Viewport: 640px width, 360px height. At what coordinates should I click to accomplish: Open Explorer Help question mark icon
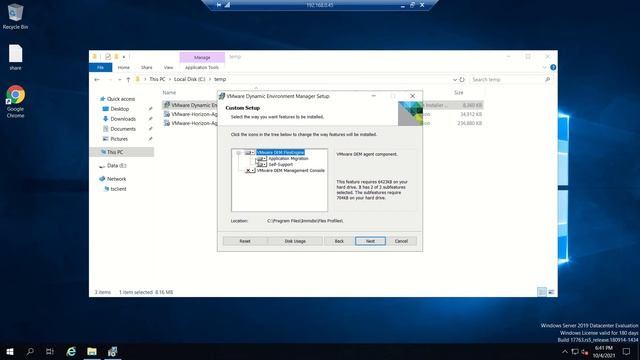click(x=553, y=67)
